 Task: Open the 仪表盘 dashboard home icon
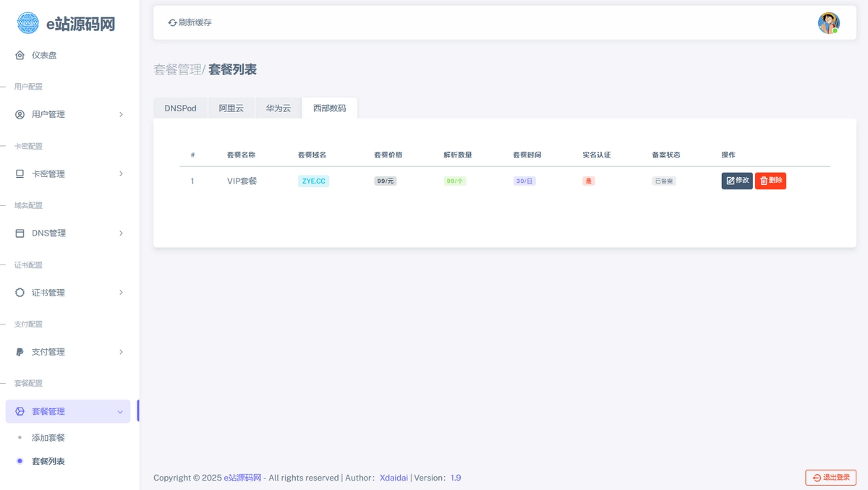coord(20,55)
